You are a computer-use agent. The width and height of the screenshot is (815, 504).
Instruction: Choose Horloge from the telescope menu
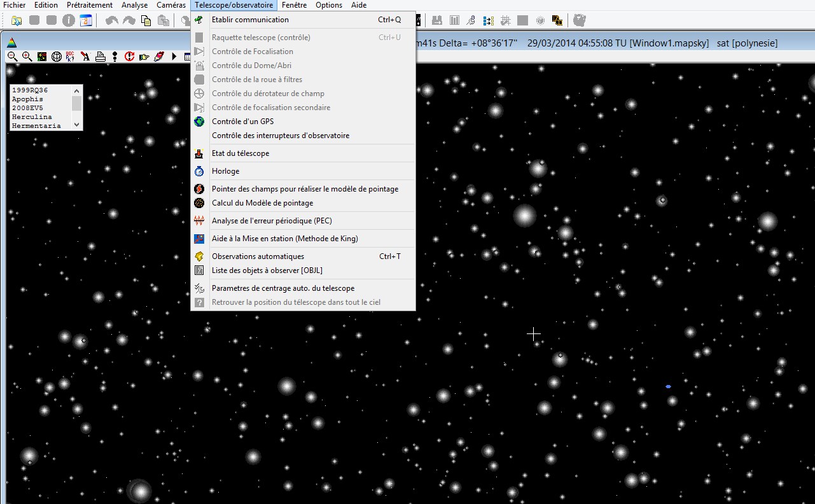coord(225,171)
